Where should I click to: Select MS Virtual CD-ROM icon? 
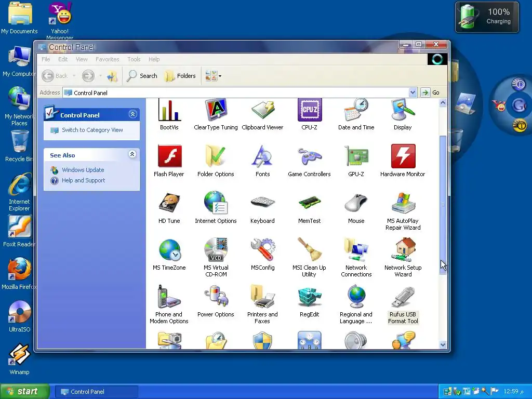pos(216,257)
